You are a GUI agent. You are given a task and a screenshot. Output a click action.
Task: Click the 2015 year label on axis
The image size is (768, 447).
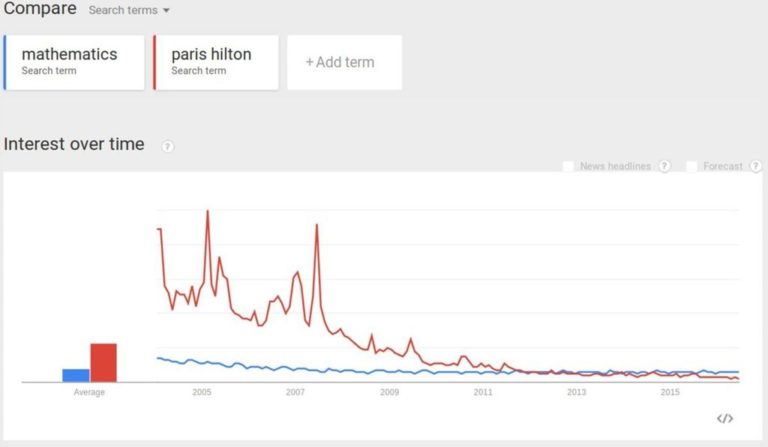[670, 392]
